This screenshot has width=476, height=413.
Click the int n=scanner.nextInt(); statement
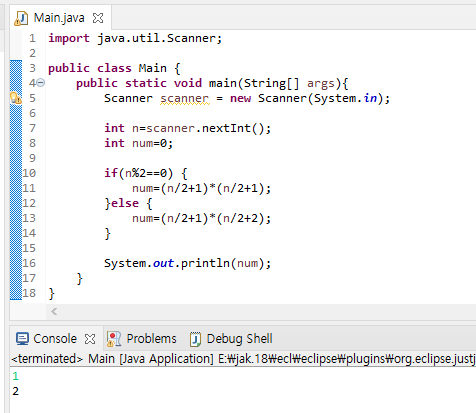pos(188,128)
